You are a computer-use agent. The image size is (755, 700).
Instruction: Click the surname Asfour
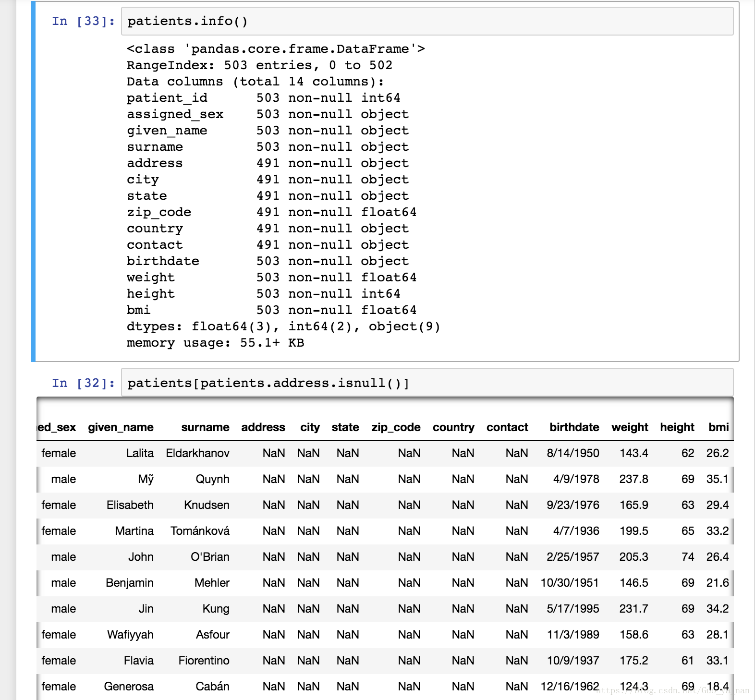click(212, 635)
